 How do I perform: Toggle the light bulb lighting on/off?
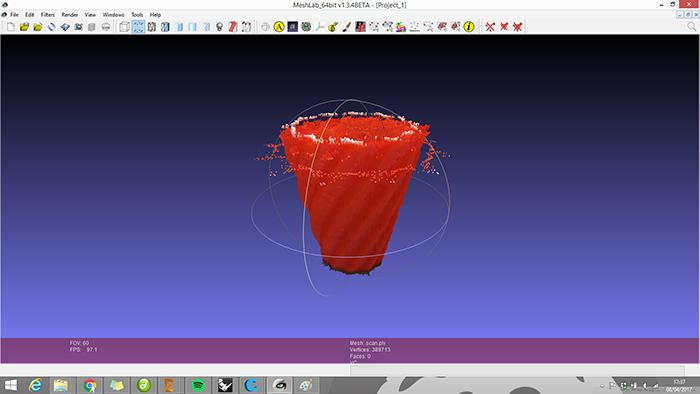pyautogui.click(x=219, y=27)
